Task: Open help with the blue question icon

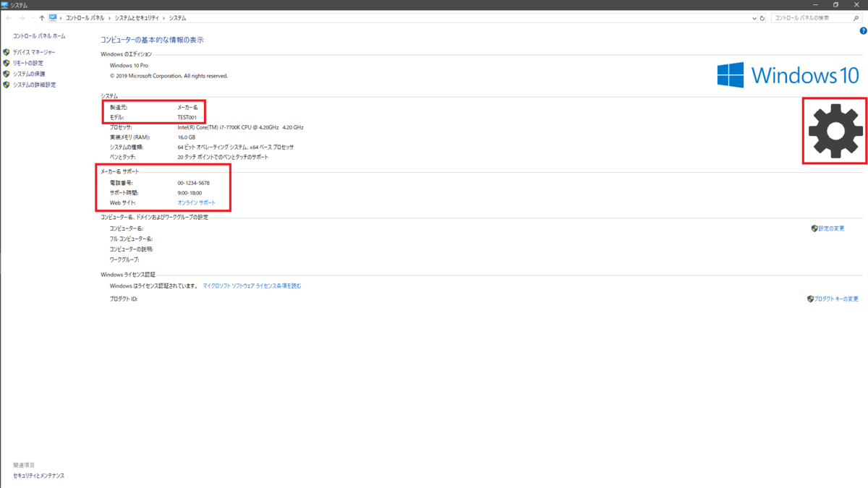Action: click(x=863, y=31)
